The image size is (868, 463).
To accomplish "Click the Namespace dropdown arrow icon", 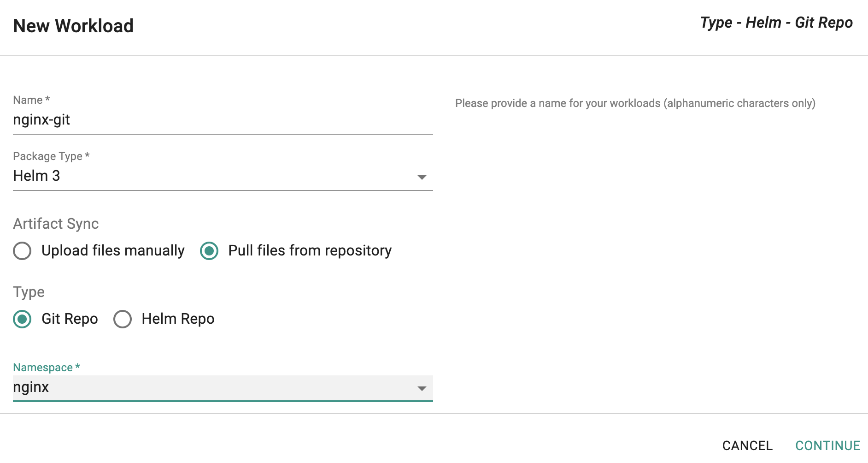I will pyautogui.click(x=422, y=389).
